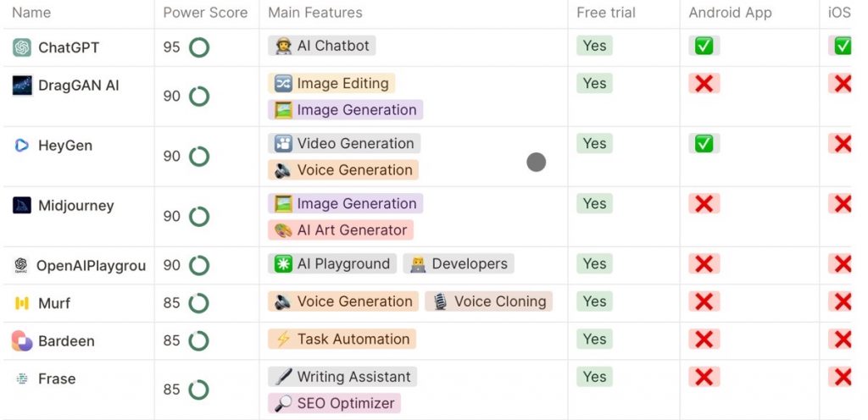Toggle HeyGen's Android App checkmark
The width and height of the screenshot is (868, 420).
click(704, 144)
